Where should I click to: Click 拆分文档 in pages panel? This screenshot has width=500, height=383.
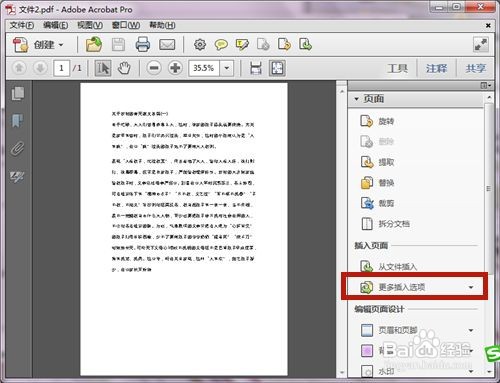[x=385, y=224]
